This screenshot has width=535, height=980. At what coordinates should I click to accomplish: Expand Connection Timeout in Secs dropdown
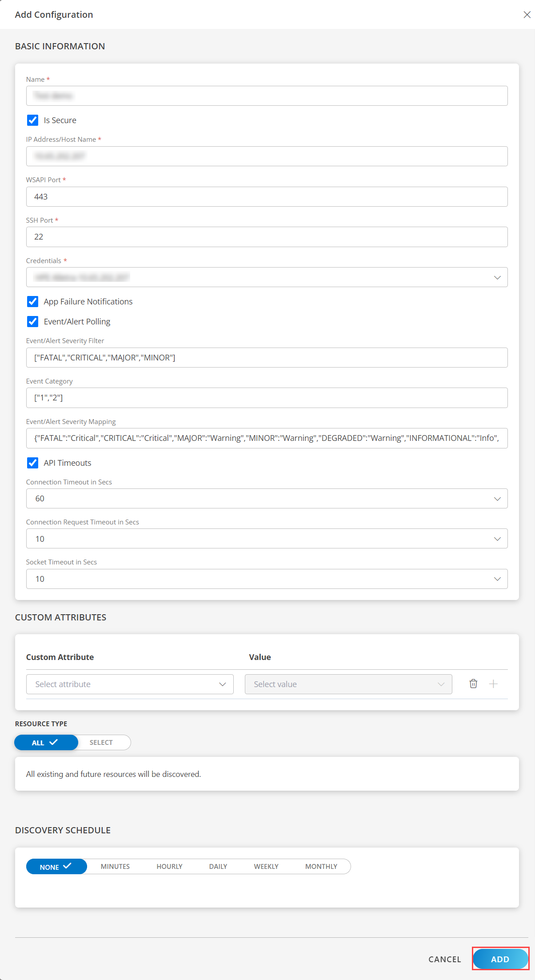point(267,499)
